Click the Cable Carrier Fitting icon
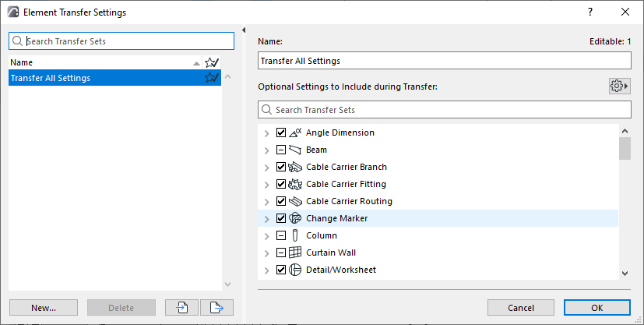Viewport: 644px width, 325px height. [295, 184]
